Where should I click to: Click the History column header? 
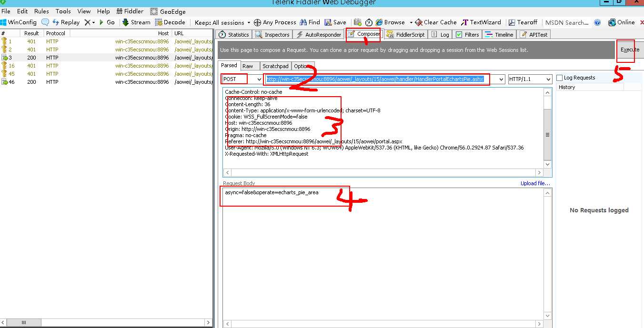[x=590, y=87]
